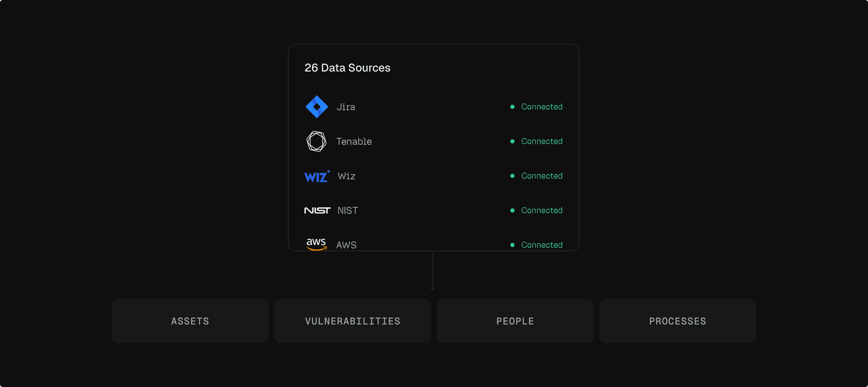Image resolution: width=868 pixels, height=387 pixels.
Task: Click the Wiz logo icon
Action: click(x=317, y=176)
